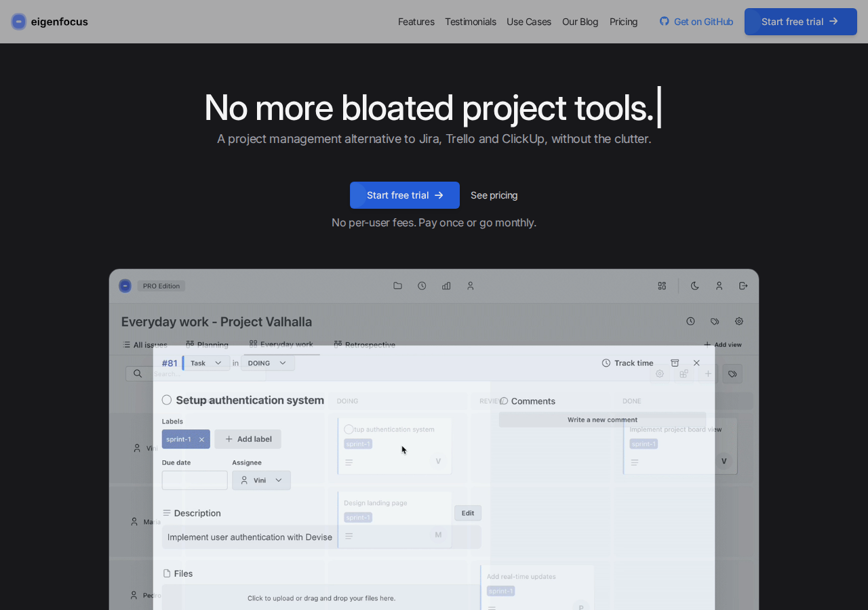Click Add view in the project header

723,345
